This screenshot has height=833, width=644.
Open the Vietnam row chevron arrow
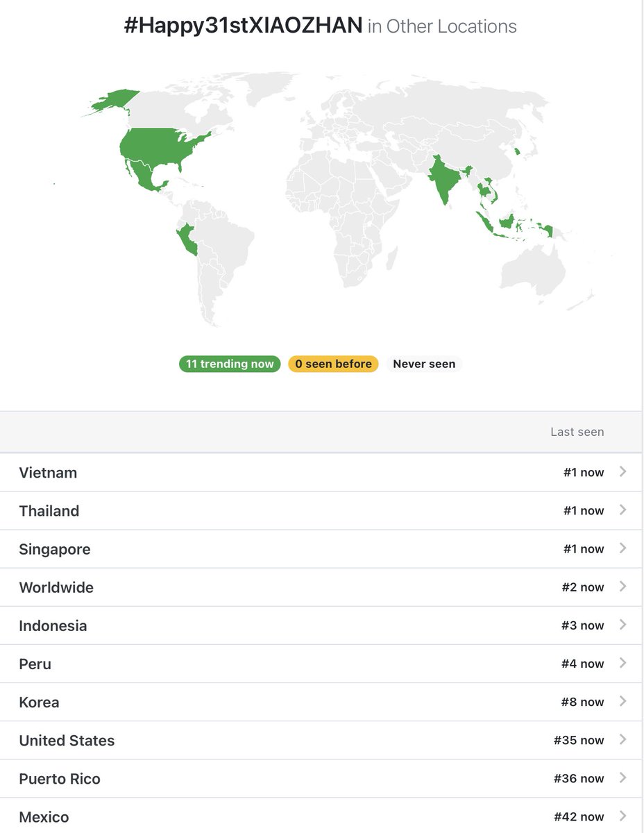(622, 472)
